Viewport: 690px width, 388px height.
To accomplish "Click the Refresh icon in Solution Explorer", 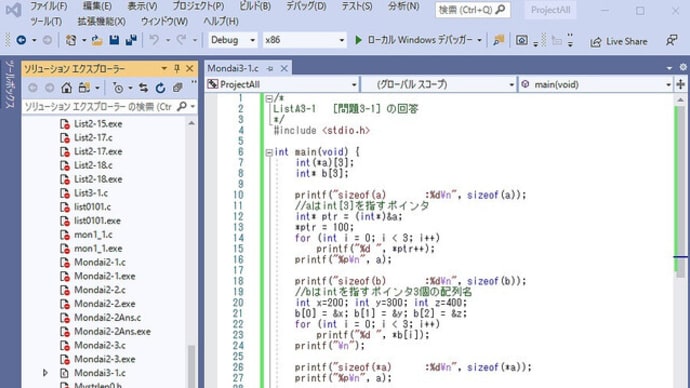I will pos(160,88).
